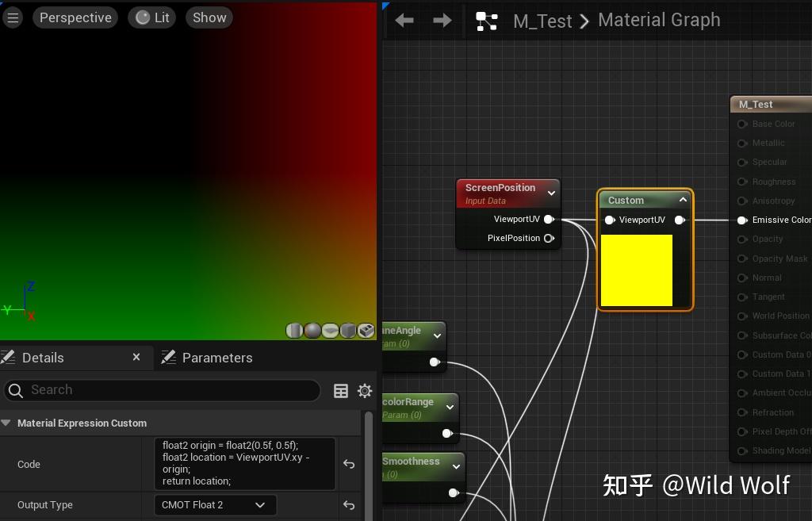The width and height of the screenshot is (812, 521).
Task: Choose the custom mesh preview shape icon
Action: [x=365, y=331]
